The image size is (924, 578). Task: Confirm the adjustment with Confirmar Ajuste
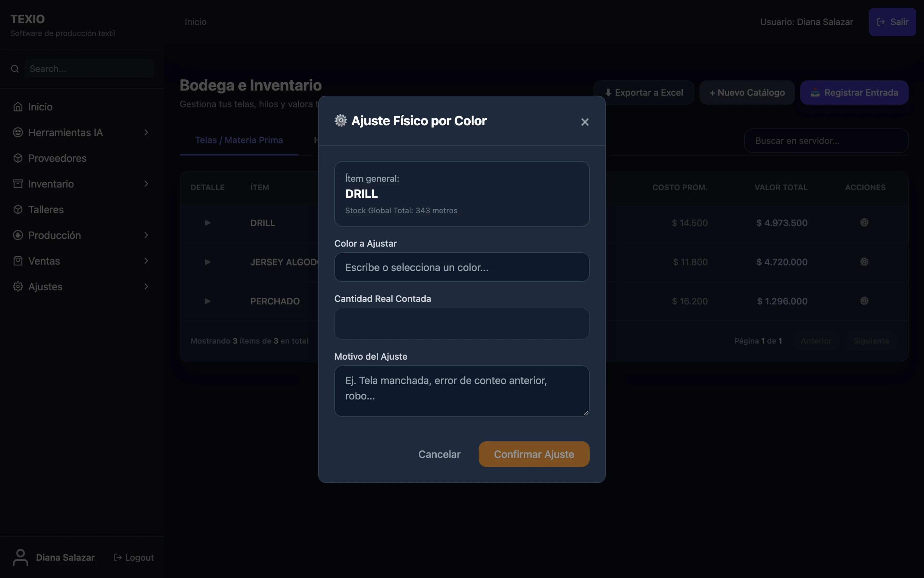[x=534, y=454]
